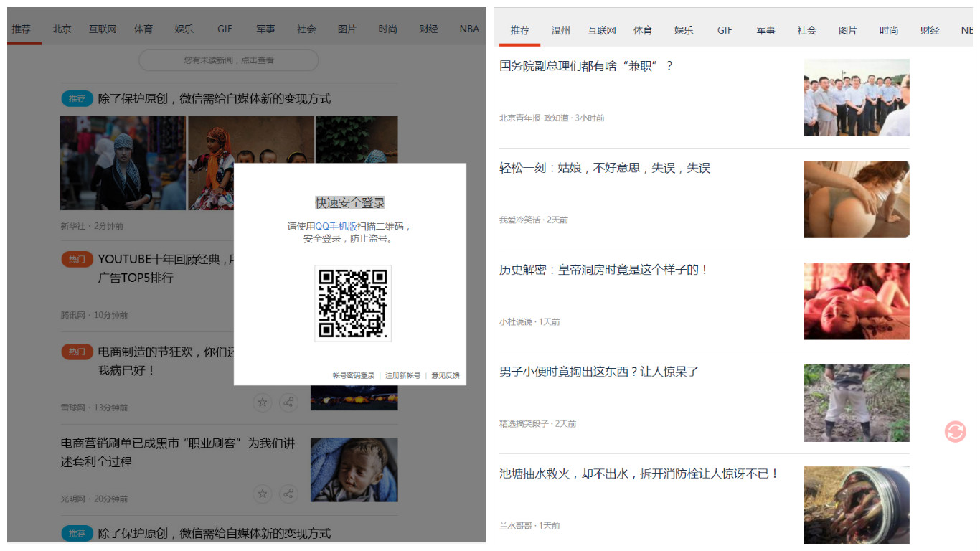This screenshot has width=980, height=551.
Task: Click star icon under 电商制造的节狂欢 article
Action: coord(263,402)
